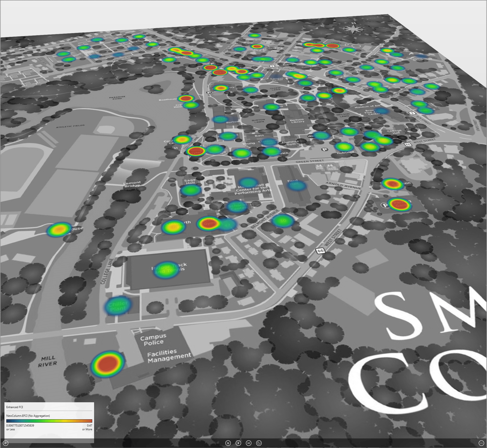The image size is (487, 448).
Task: Click the 0.00677510071545839 minimum legend value
Action: pyautogui.click(x=20, y=426)
